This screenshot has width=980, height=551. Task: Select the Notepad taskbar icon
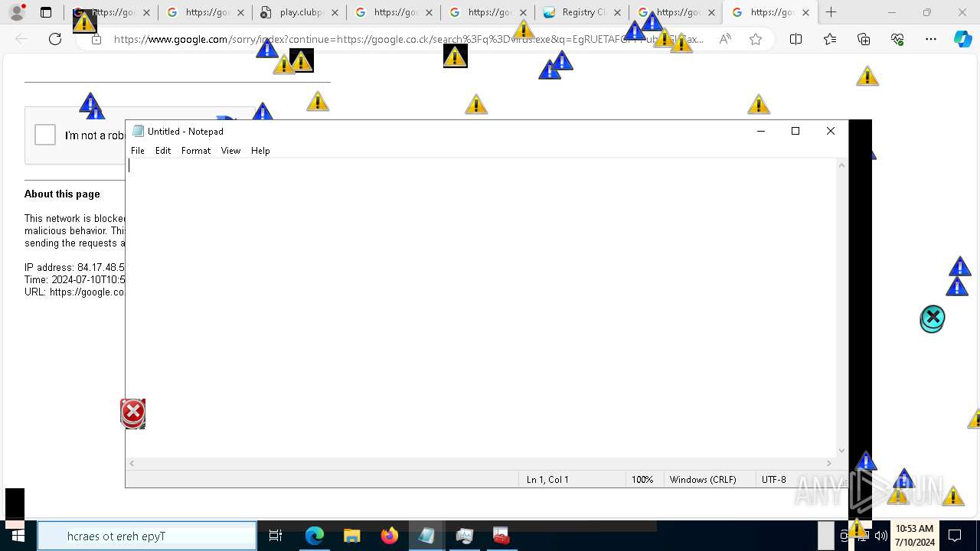[x=426, y=536]
